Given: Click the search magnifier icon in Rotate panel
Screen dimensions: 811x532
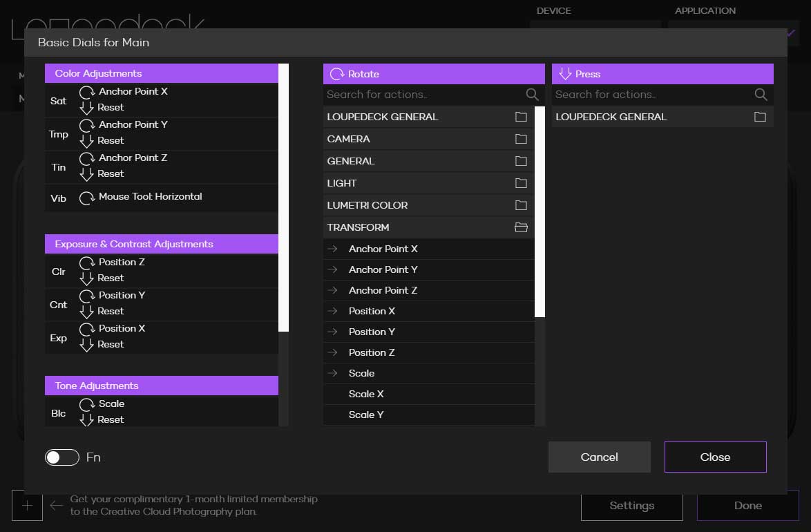Looking at the screenshot, I should 532,95.
